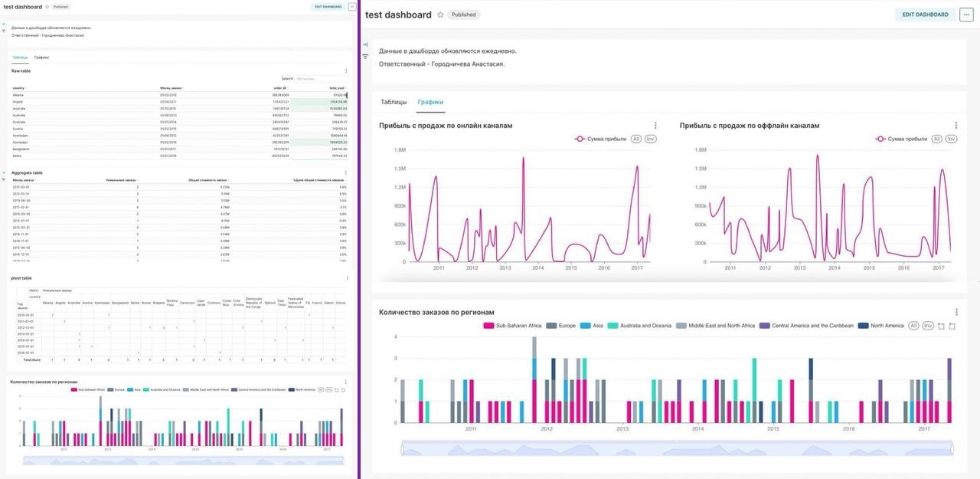
Task: Click the large EDIT DASHBOARD button
Action: coord(925,15)
